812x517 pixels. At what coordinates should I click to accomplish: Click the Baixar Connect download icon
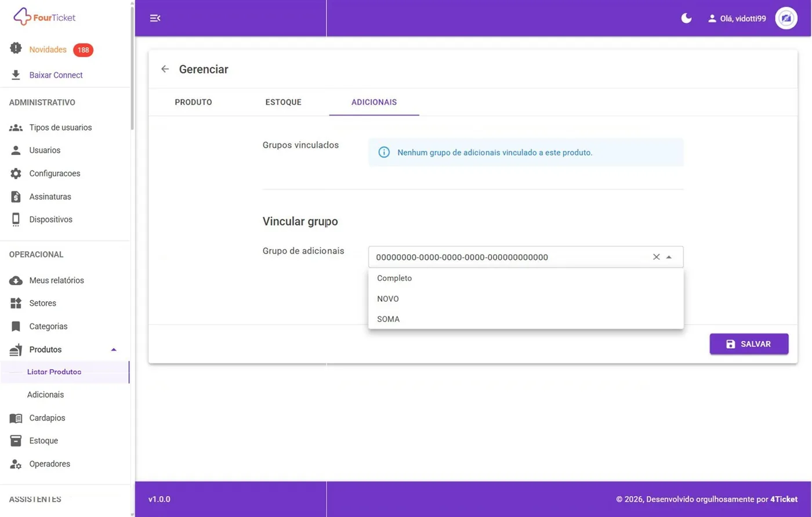click(x=16, y=75)
